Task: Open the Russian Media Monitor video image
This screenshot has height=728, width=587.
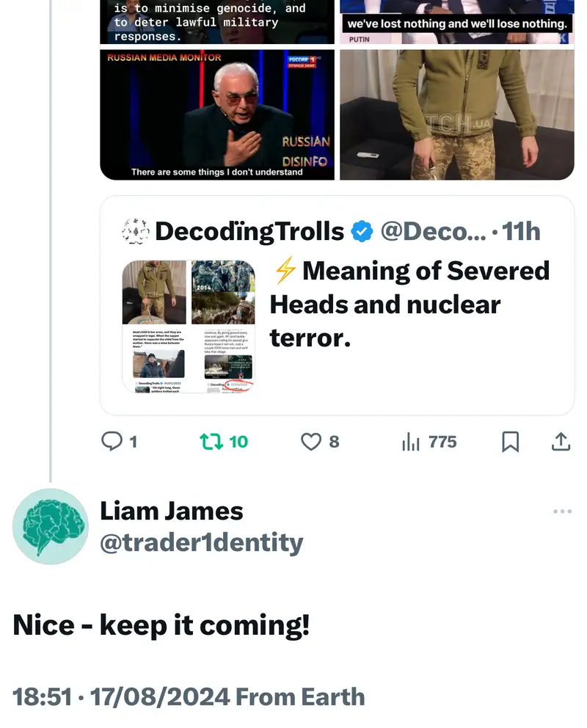Action: point(217,114)
